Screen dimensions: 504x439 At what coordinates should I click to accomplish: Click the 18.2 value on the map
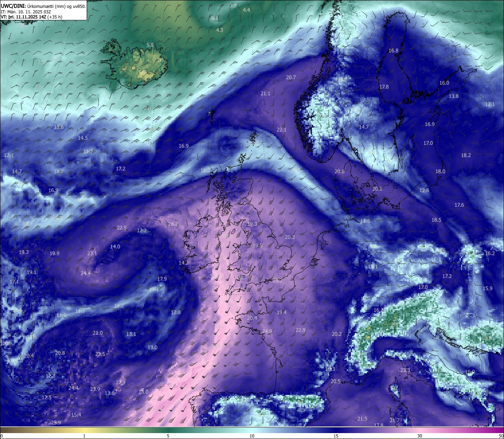[x=466, y=155]
